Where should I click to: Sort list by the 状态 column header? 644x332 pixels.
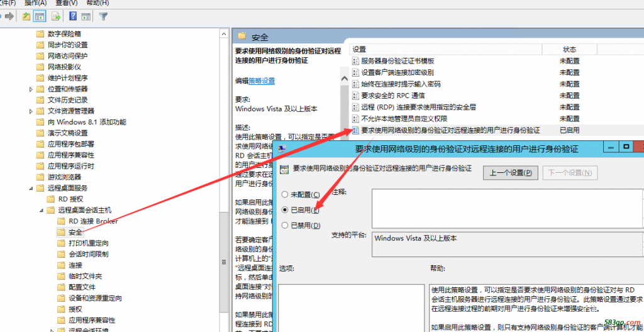click(569, 49)
